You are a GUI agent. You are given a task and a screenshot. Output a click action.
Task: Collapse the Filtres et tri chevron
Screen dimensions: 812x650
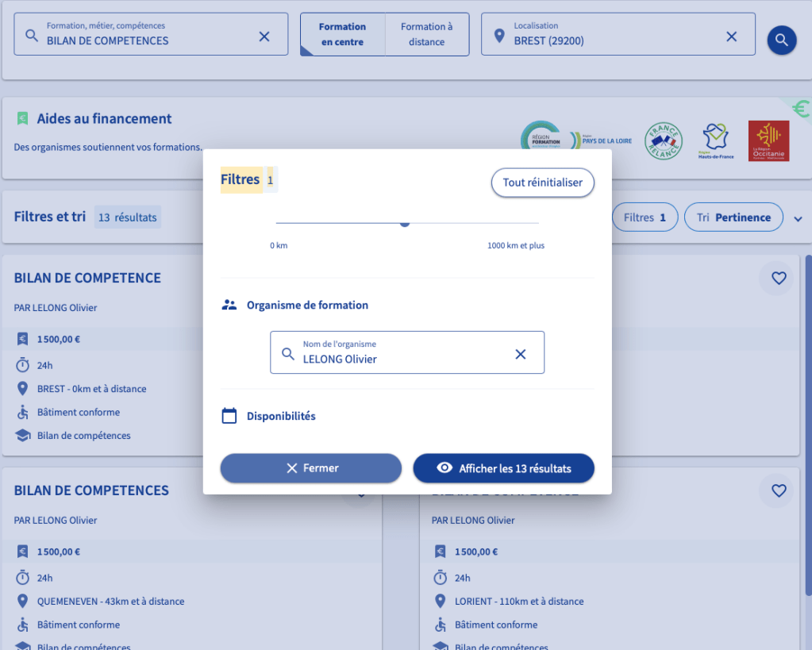pyautogui.click(x=798, y=219)
